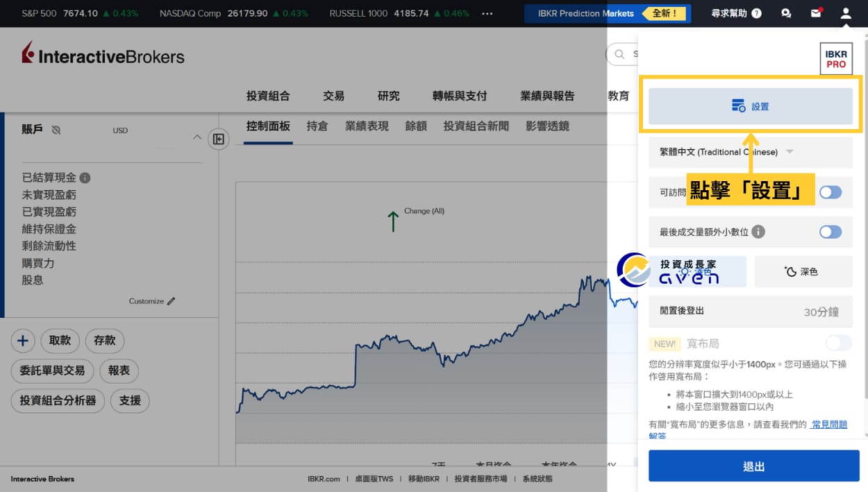Click the Customize link in account panel
The width and height of the screenshot is (868, 492).
pyautogui.click(x=147, y=301)
